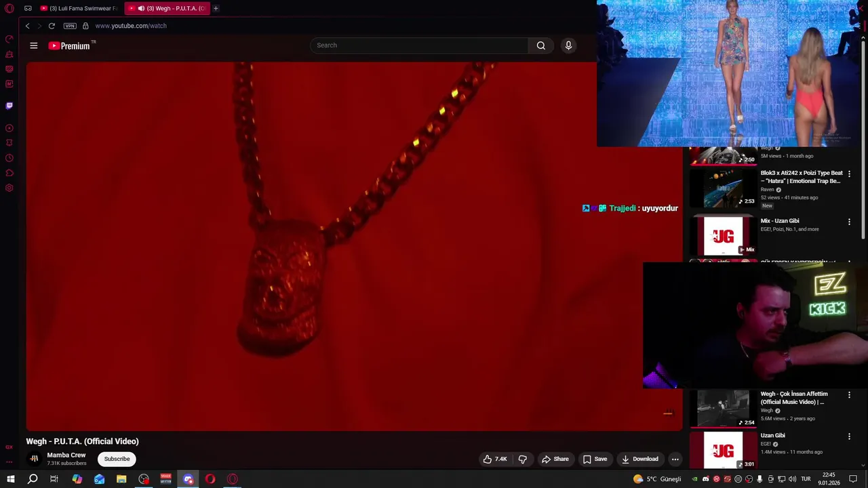Screen dimensions: 868x488
Task: Click the YouTube Search field
Action: pyautogui.click(x=419, y=45)
